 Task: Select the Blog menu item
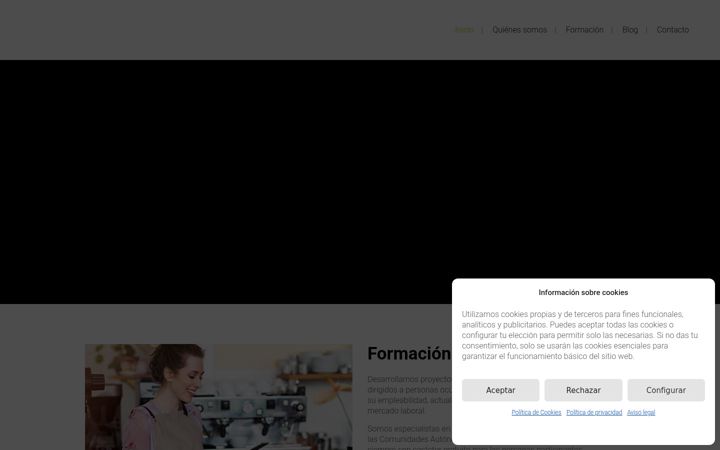[x=630, y=30]
